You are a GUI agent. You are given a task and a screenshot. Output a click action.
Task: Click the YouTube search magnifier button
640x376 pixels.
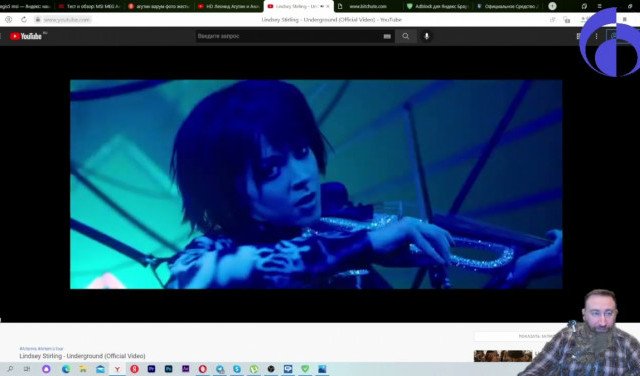pyautogui.click(x=405, y=36)
